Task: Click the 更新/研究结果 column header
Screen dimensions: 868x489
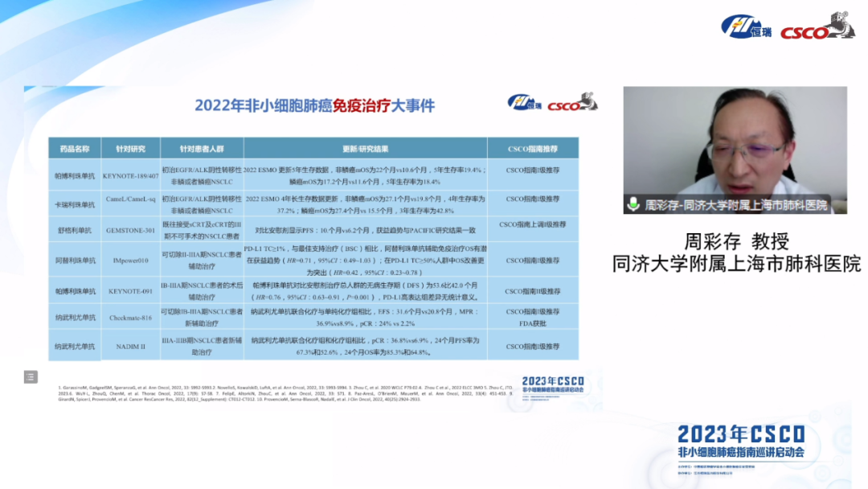Action: pos(365,149)
